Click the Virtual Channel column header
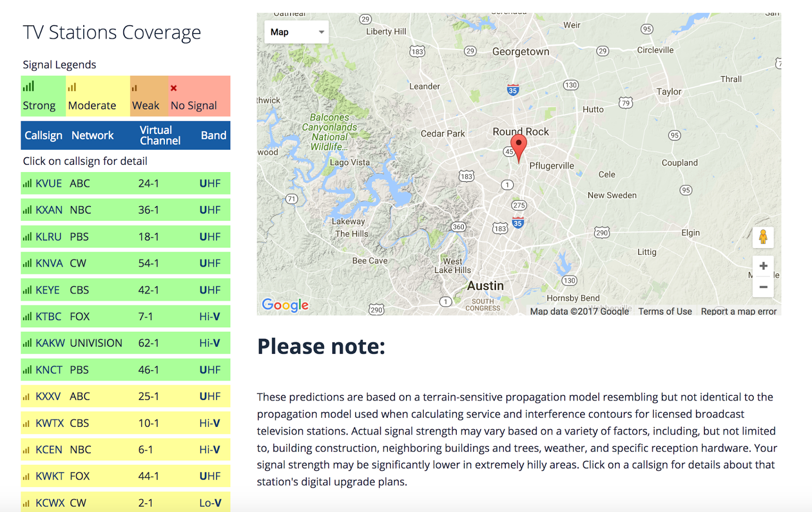The image size is (812, 512). pos(160,135)
